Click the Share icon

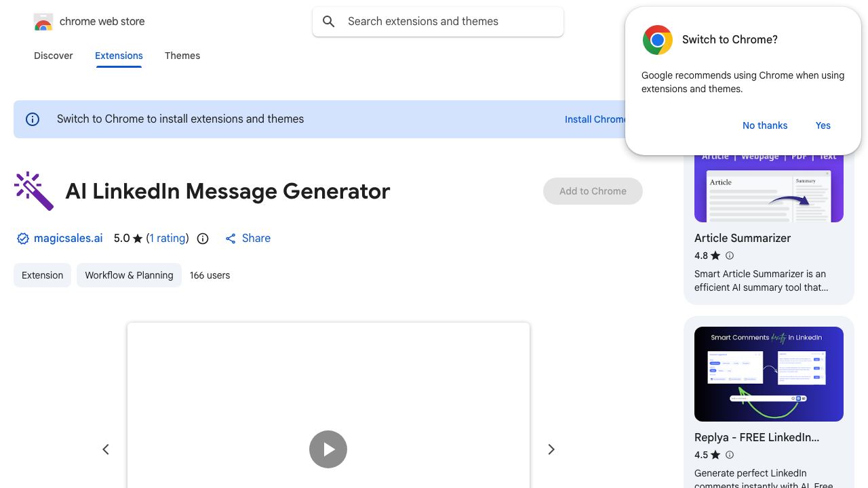click(x=231, y=239)
